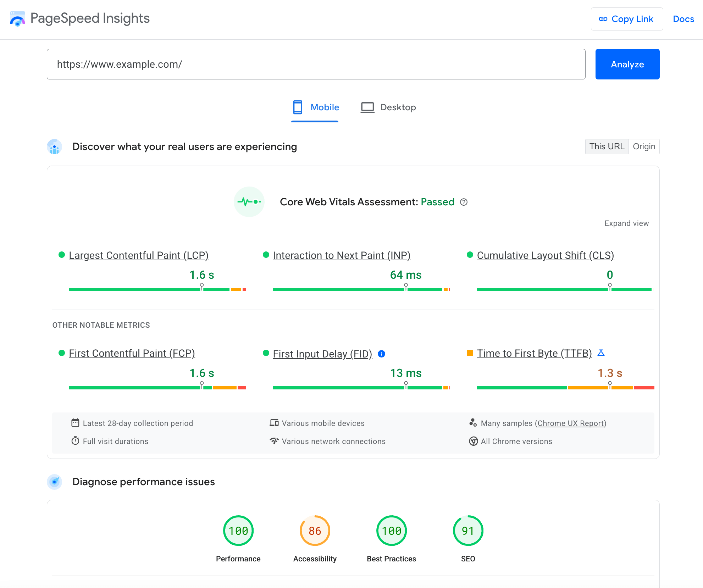Click the Analyze button
Screen dimensions: 703x588
pyautogui.click(x=627, y=63)
